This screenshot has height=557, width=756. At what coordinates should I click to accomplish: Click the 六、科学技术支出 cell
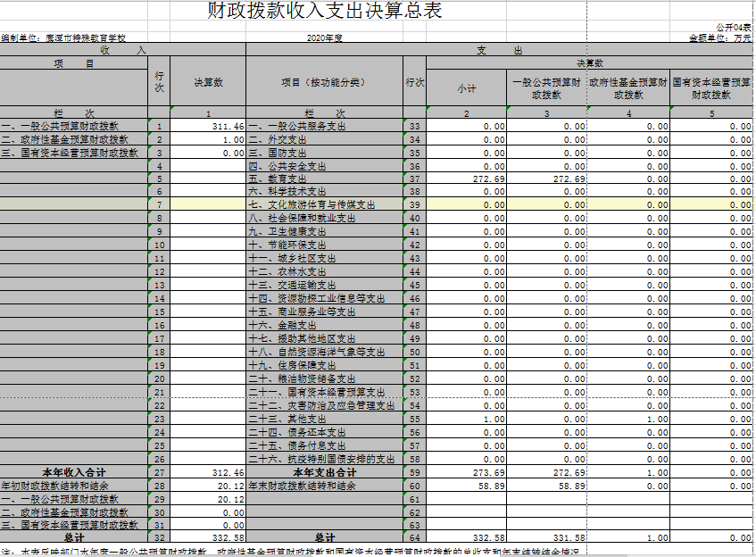[325, 191]
